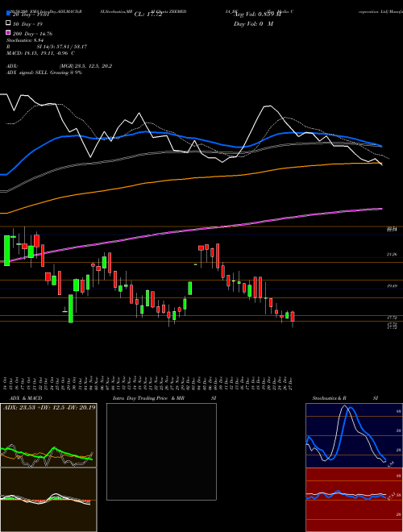Viewport: 403px width, 532px height.
Task: Click the blue 20 Day legend swatch
Action: (x=8, y=14)
